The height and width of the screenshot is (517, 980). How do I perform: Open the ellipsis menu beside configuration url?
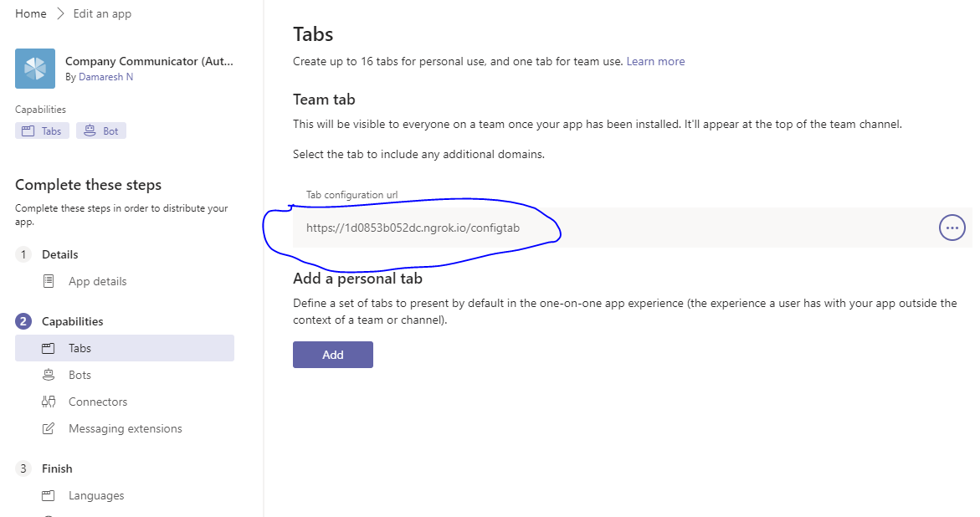952,227
